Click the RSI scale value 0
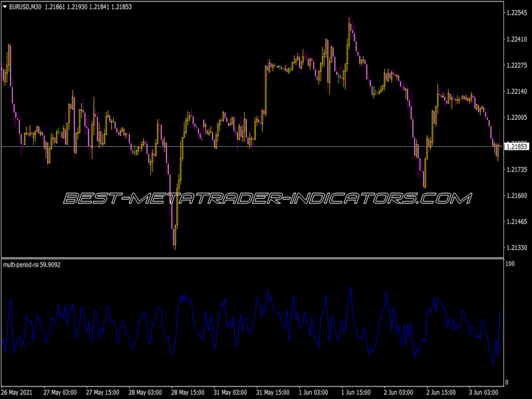 click(507, 382)
